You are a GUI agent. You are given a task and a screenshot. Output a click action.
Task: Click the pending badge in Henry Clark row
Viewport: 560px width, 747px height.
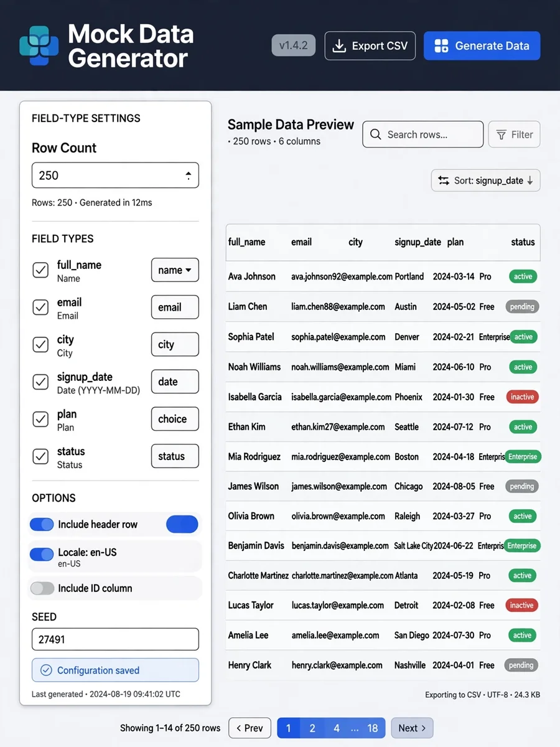point(521,665)
